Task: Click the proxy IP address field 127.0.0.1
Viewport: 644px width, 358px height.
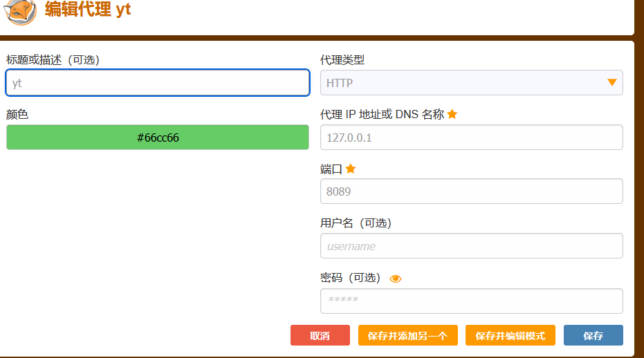Action: (x=472, y=137)
